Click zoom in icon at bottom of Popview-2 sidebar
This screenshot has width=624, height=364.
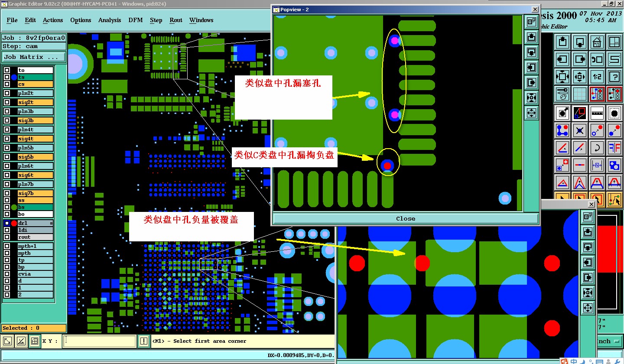tap(531, 113)
